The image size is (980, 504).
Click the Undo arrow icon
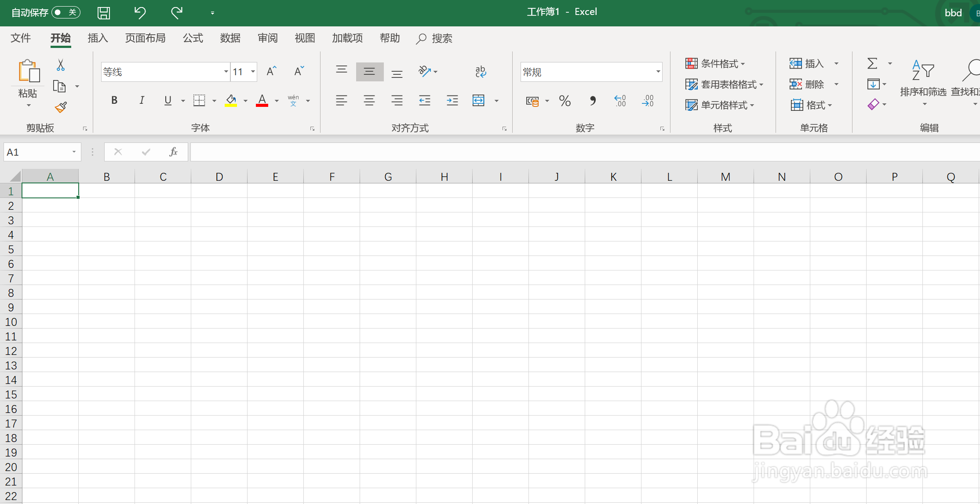click(140, 13)
